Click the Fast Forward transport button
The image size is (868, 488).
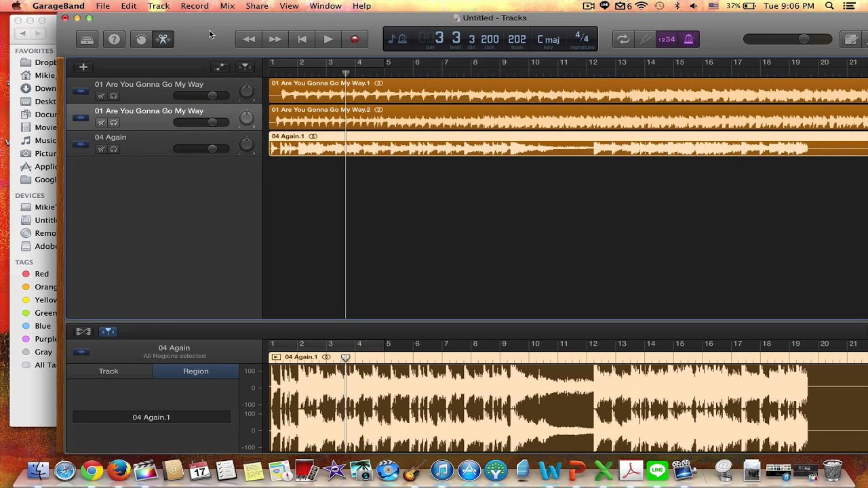[x=275, y=39]
